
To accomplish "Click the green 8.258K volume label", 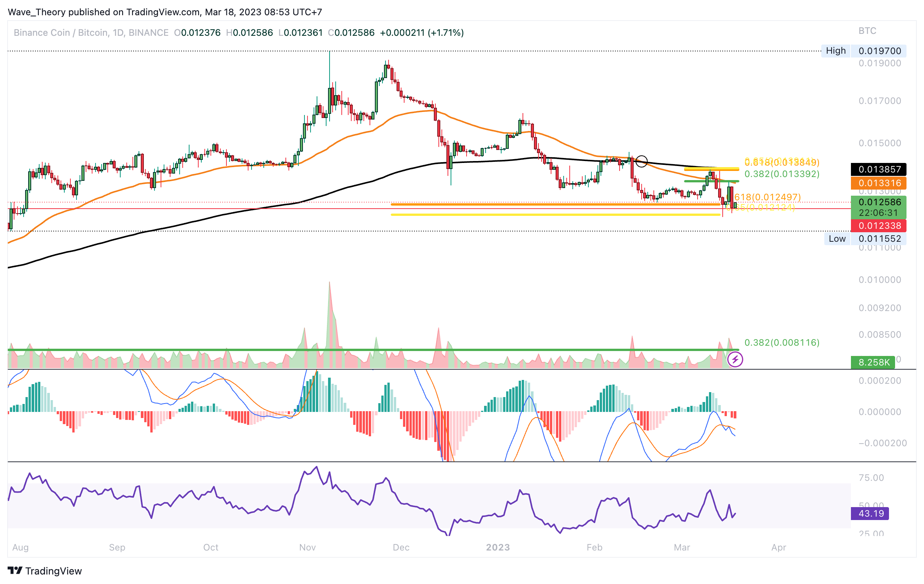I will pos(873,362).
